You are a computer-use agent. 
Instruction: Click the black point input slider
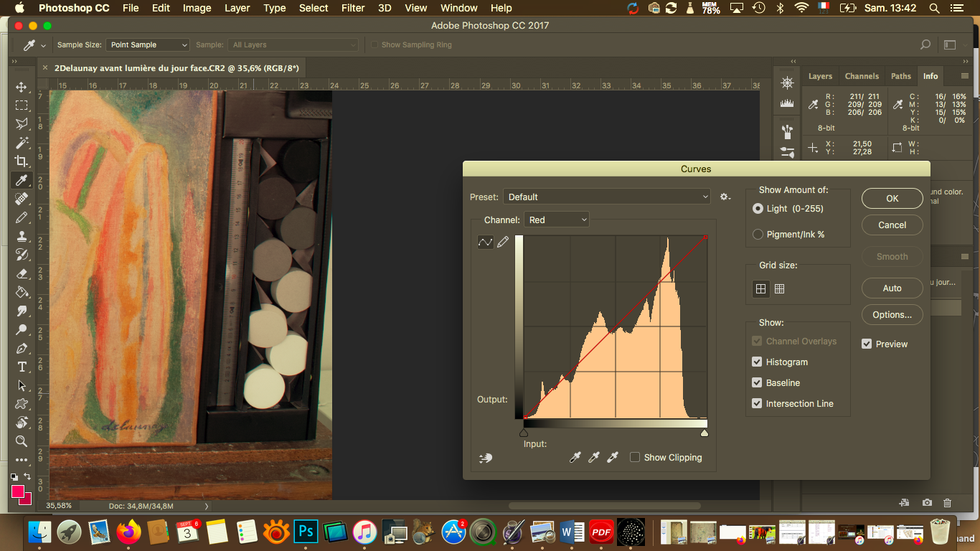click(524, 433)
